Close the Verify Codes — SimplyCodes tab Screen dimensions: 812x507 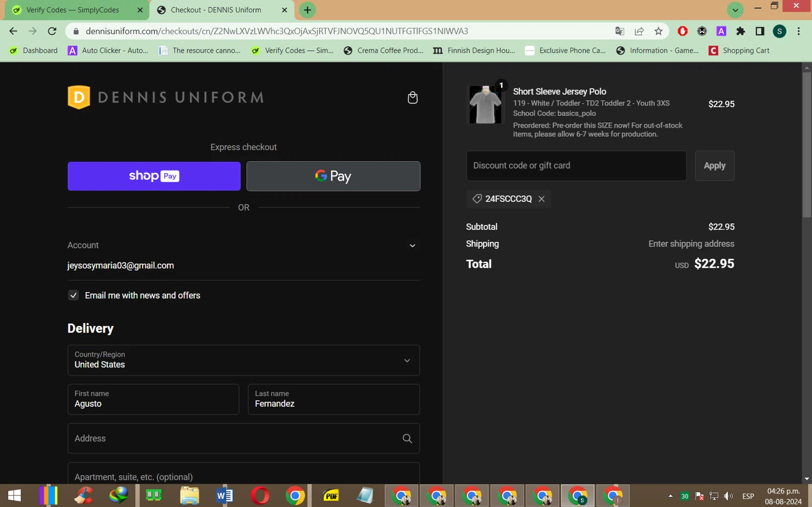(140, 10)
